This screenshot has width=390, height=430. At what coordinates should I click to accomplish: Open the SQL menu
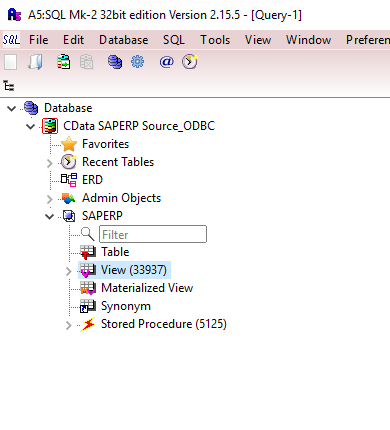click(x=174, y=40)
